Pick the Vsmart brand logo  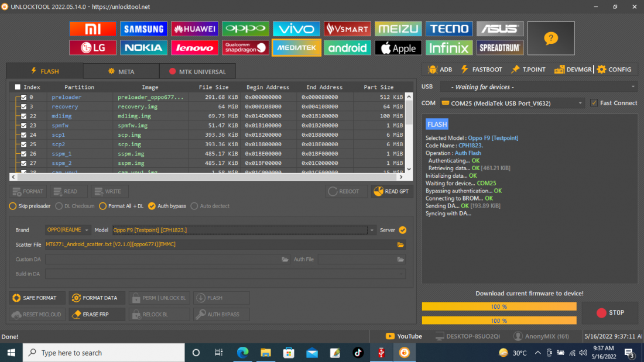(347, 29)
